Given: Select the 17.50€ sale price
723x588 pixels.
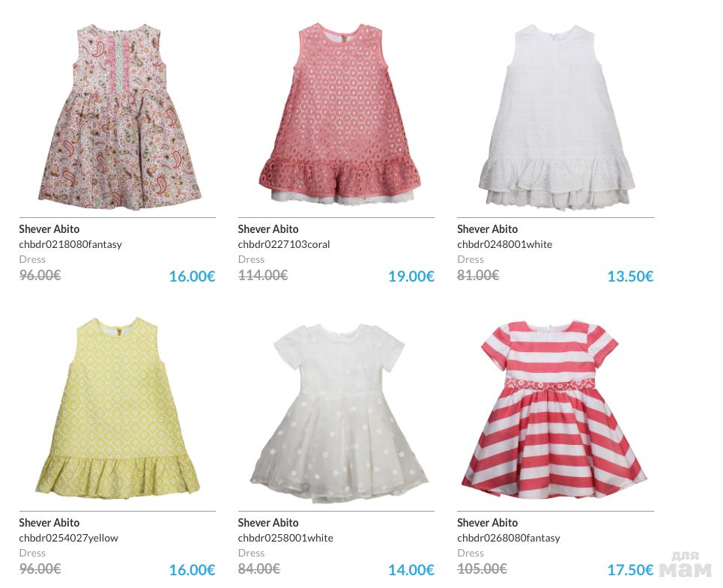Looking at the screenshot, I should coord(630,570).
